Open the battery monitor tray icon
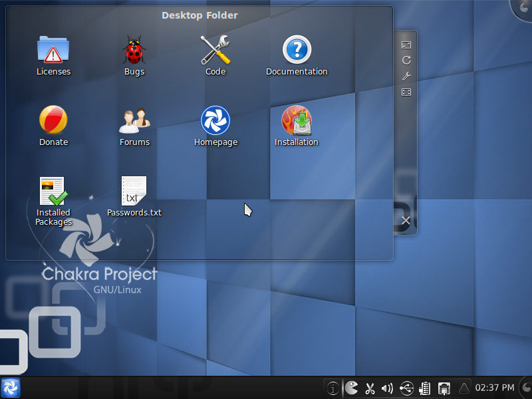Image resolution: width=532 pixels, height=399 pixels. pos(425,388)
